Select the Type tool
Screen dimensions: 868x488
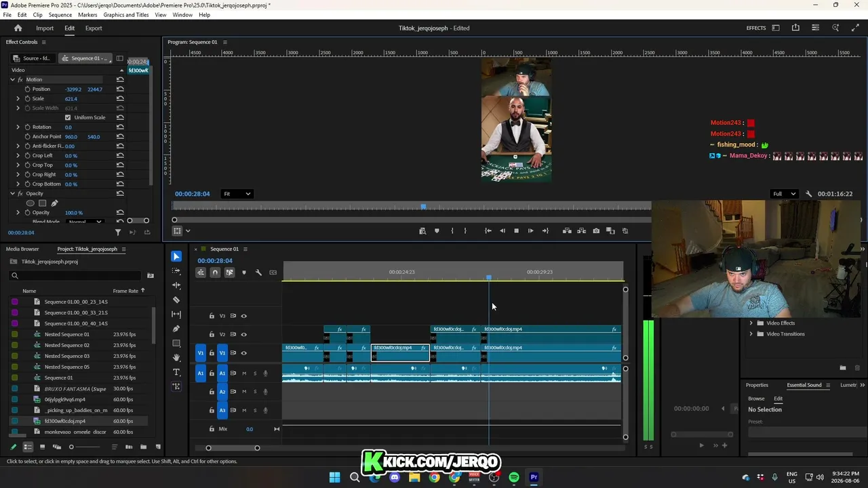[176, 372]
